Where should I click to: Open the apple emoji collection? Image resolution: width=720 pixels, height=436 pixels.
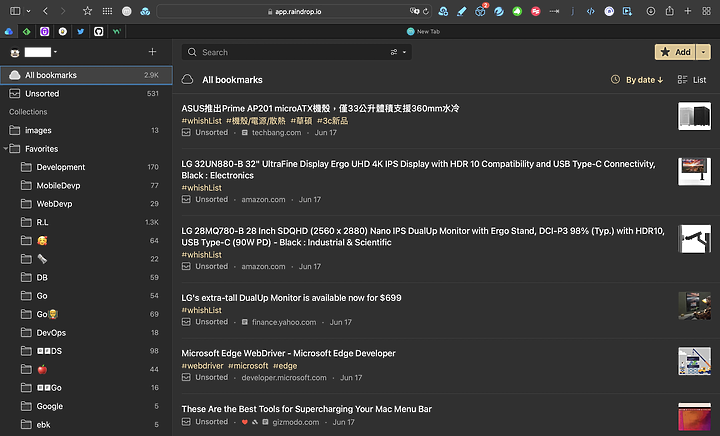coord(86,369)
